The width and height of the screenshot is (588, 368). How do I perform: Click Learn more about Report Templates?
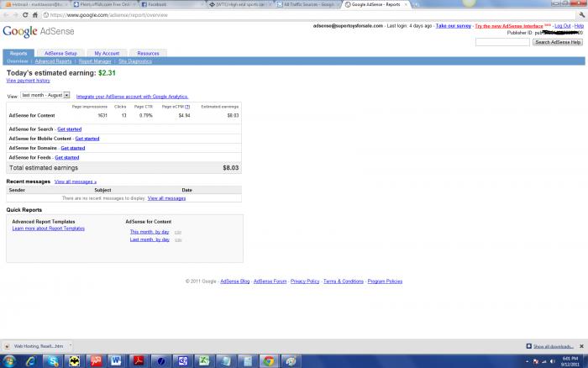(x=49, y=229)
